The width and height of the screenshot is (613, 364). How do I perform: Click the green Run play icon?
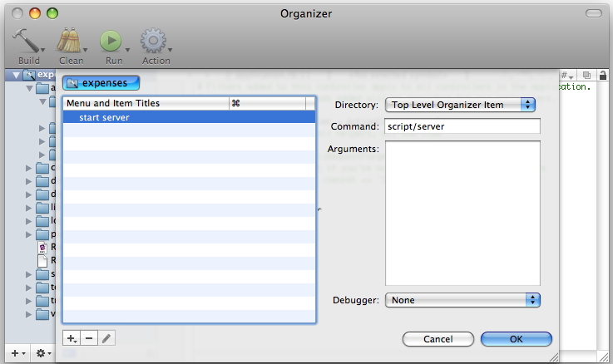[x=111, y=41]
